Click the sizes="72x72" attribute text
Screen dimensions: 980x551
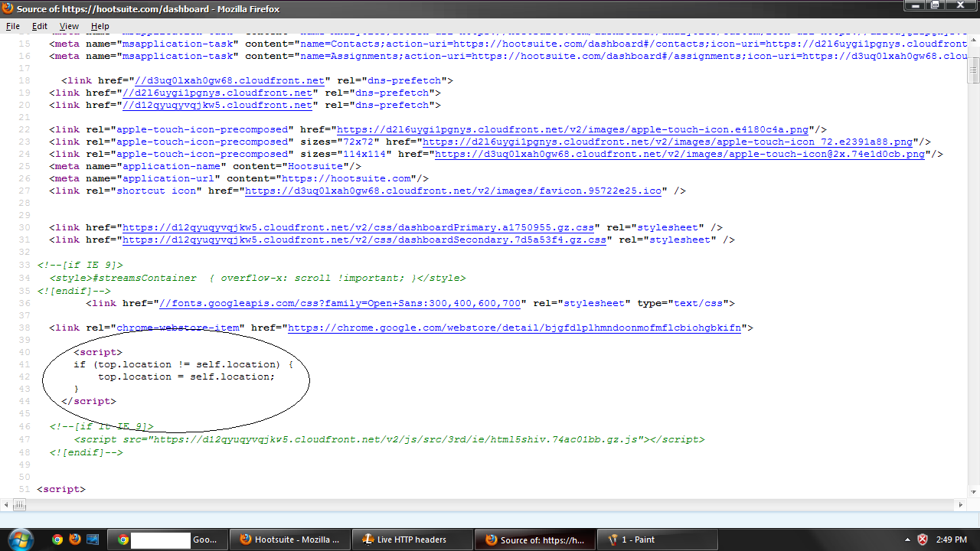340,142
